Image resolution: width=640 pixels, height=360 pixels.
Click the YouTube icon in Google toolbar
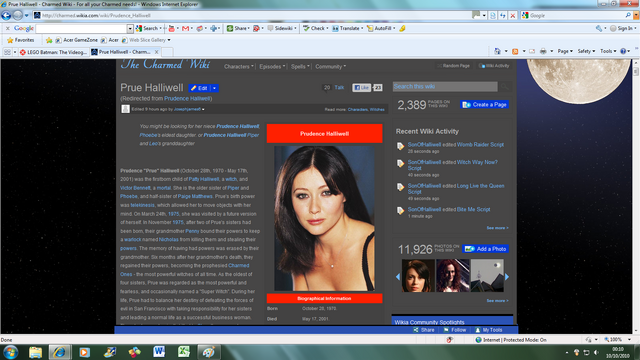tap(171, 28)
